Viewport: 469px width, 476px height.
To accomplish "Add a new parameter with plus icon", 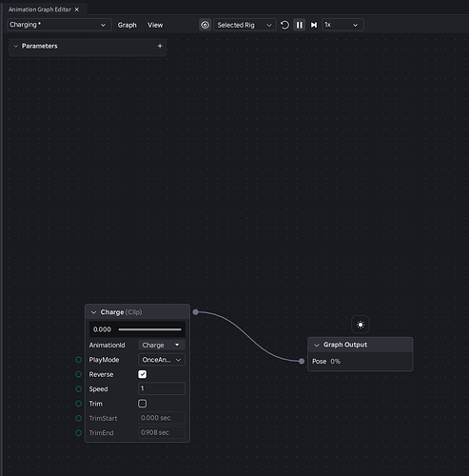I will click(160, 46).
